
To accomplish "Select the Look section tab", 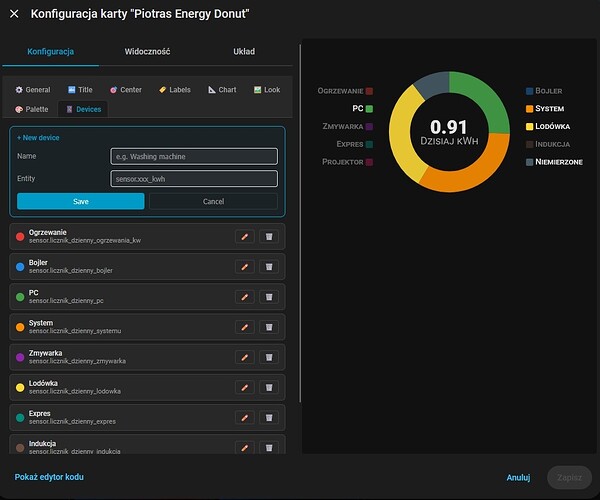I will pos(267,90).
